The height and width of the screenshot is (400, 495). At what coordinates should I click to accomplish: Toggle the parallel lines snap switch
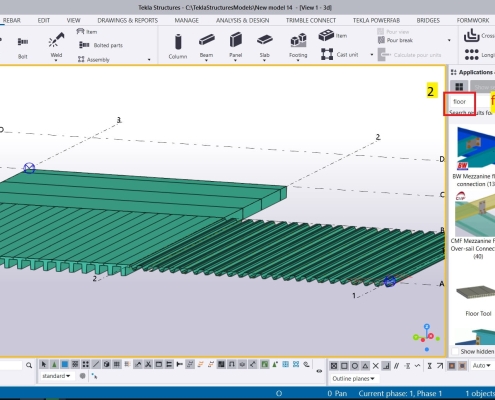(x=396, y=366)
